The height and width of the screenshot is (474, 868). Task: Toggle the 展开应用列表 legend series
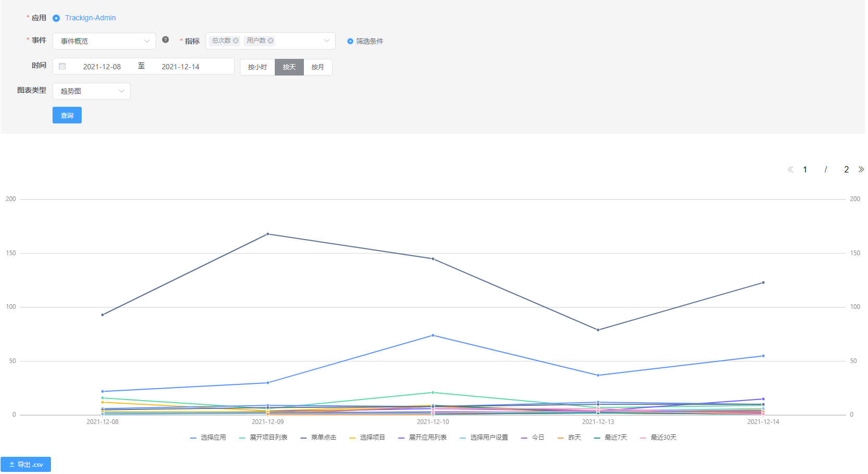(423, 438)
